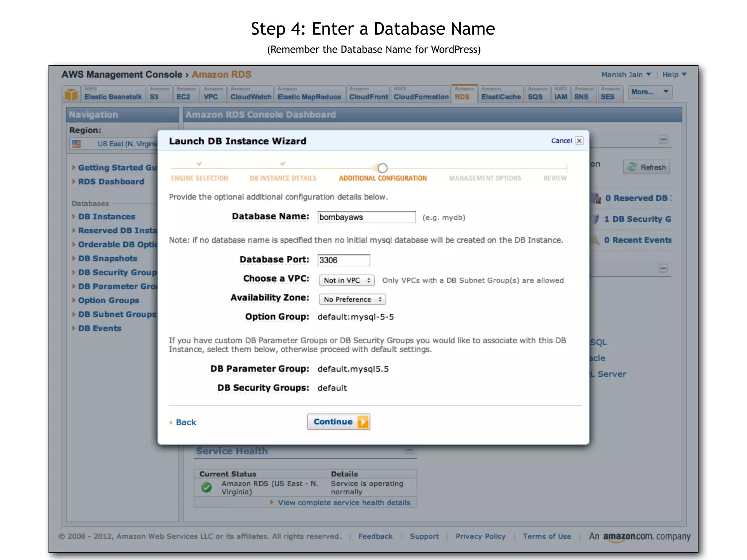Switch to the EC2 service tab
The height and width of the screenshot is (560, 747).
coord(186,94)
